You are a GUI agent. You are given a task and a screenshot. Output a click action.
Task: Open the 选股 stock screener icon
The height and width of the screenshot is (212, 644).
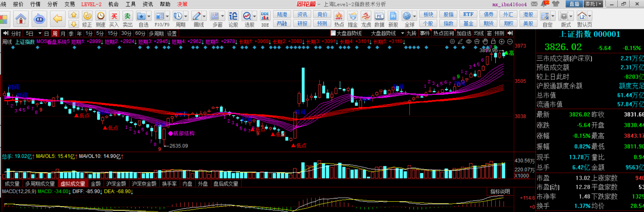click(247, 16)
